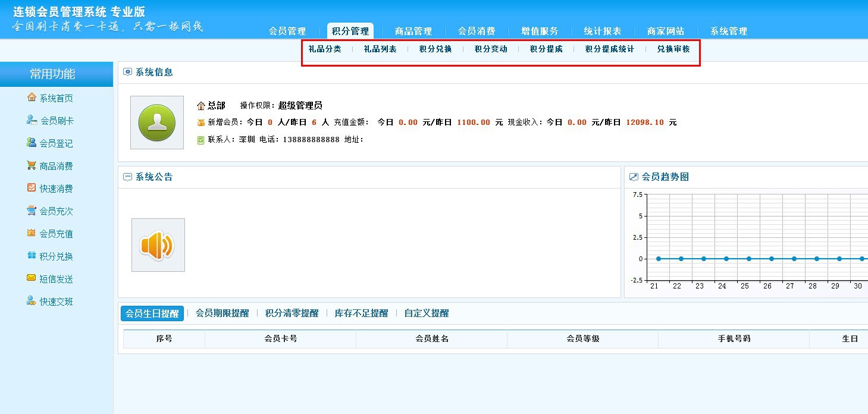Screen dimensions: 868x414
Task: Click the crown icon beside 会员充值
Action: [x=32, y=233]
